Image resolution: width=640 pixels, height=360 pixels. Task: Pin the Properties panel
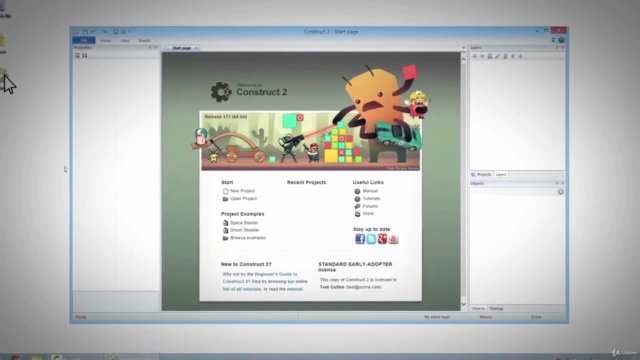point(150,48)
